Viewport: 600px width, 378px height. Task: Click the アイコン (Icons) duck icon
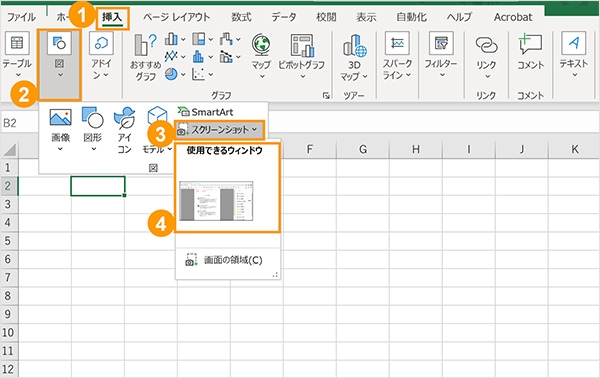click(124, 118)
